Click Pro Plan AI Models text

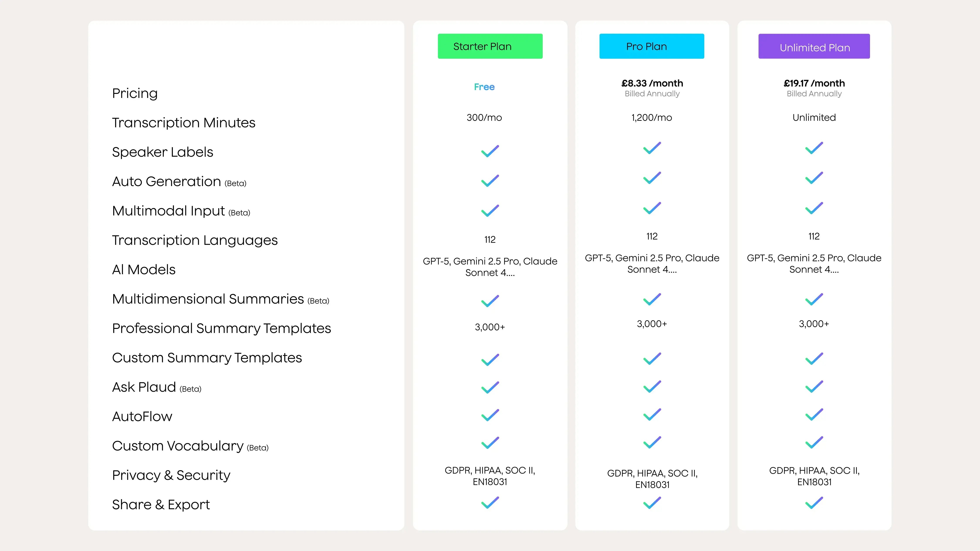point(652,264)
